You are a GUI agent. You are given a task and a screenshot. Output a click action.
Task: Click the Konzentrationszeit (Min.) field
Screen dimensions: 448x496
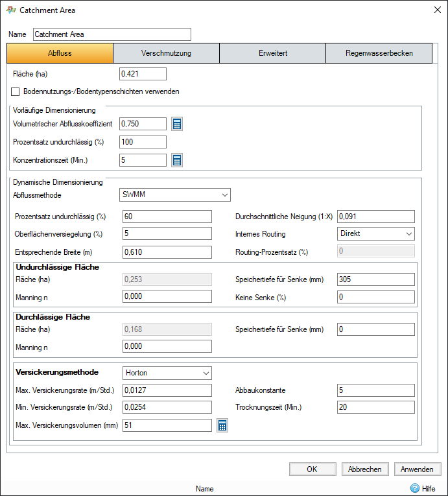pyautogui.click(x=143, y=160)
